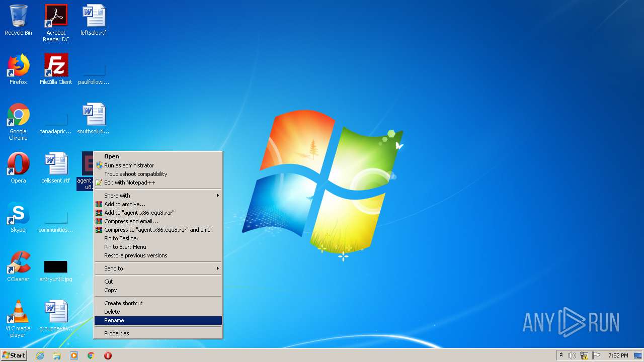Choose Open in context menu
Screen dimensions: 644x362
coord(158,156)
